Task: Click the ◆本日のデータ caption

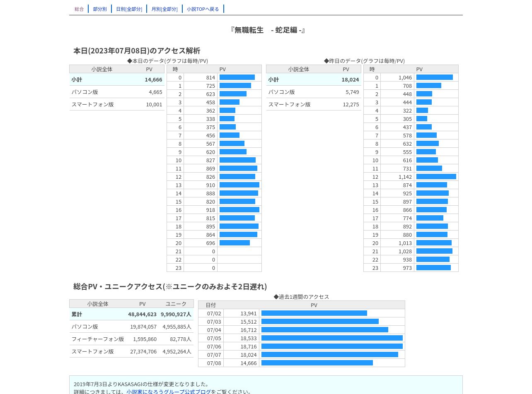Action: coord(167,61)
